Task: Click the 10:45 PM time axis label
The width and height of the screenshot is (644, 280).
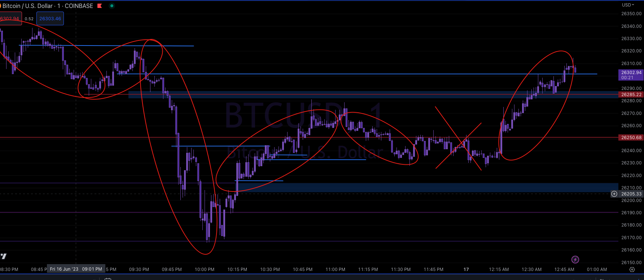Action: [303, 270]
